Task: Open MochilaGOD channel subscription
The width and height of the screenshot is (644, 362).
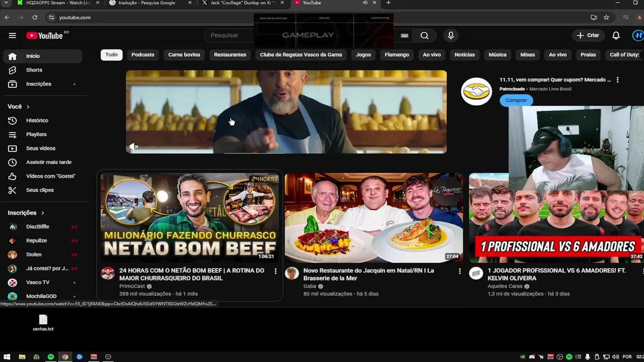Action: coord(43,296)
